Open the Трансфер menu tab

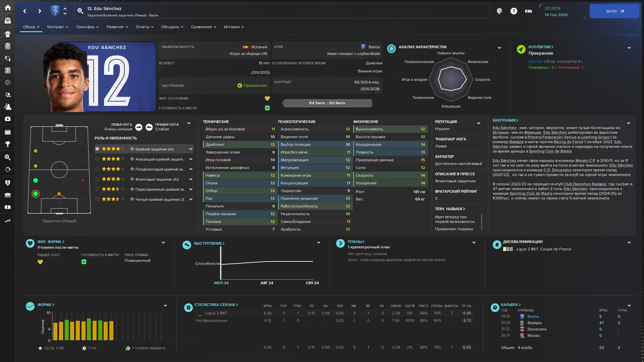pos(87,27)
